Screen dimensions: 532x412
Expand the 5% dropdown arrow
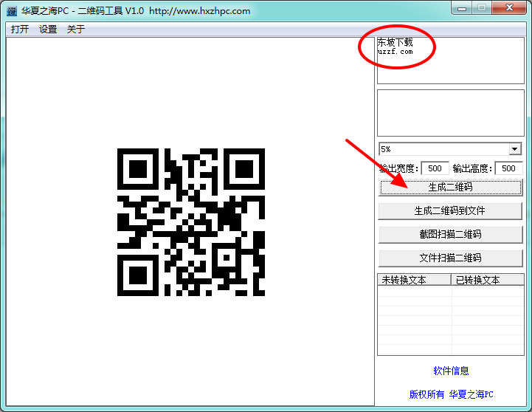515,149
